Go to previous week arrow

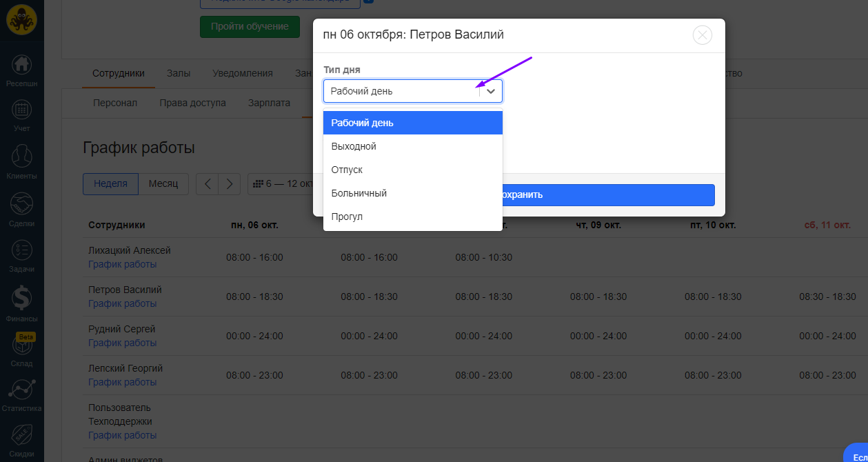[x=207, y=184]
